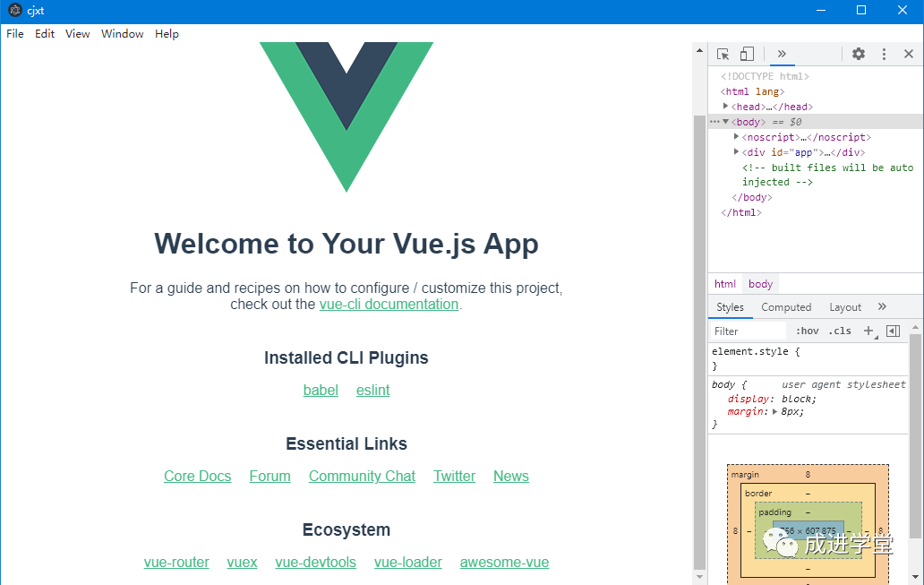
Task: Toggle the device toolbar icon
Action: pos(747,55)
